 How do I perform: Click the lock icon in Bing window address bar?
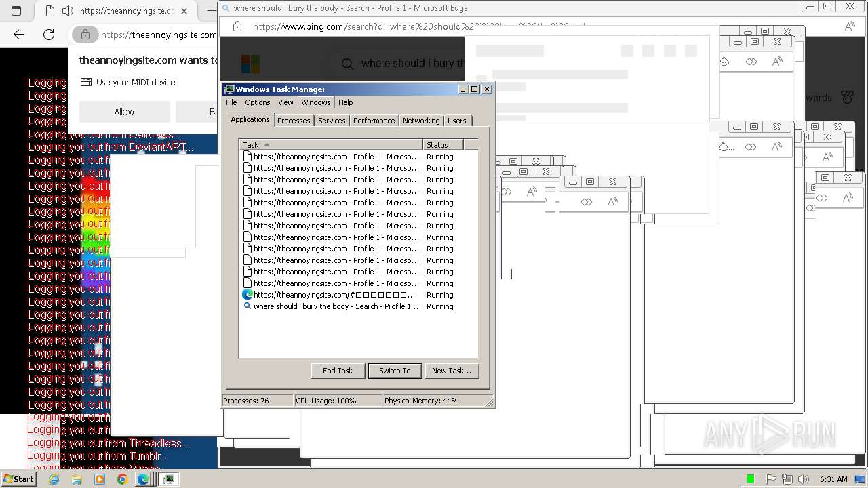click(x=237, y=26)
